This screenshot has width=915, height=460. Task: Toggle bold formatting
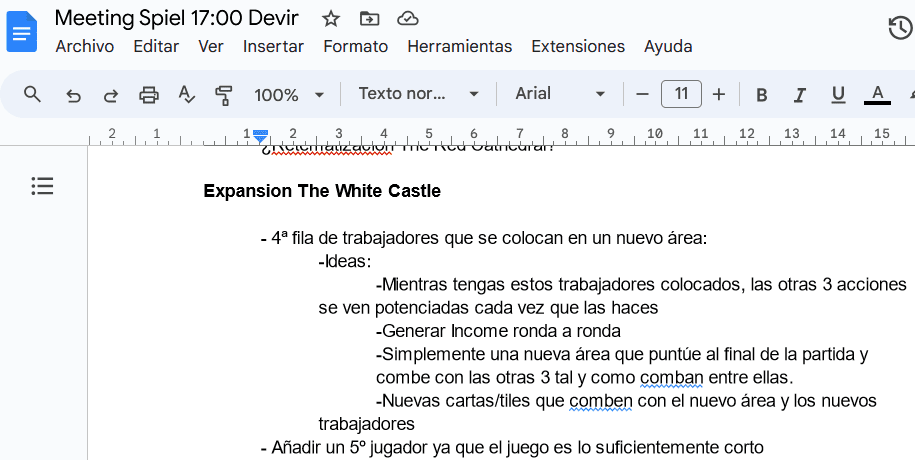762,95
